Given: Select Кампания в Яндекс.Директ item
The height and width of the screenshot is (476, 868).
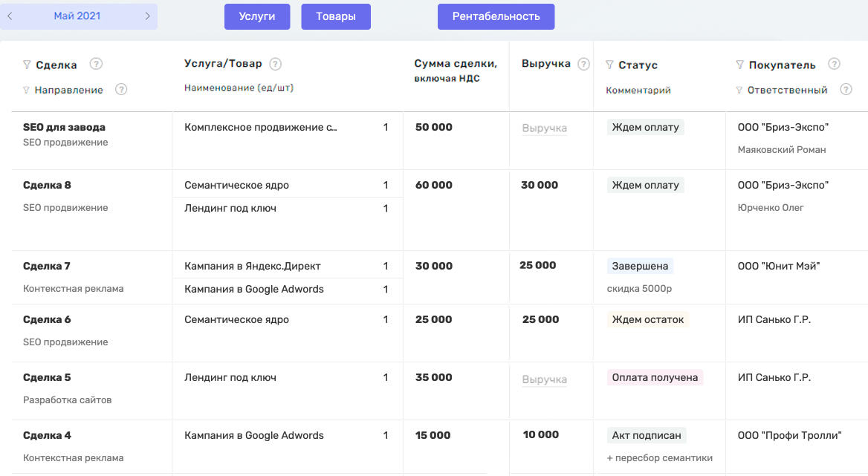Looking at the screenshot, I should [x=253, y=266].
